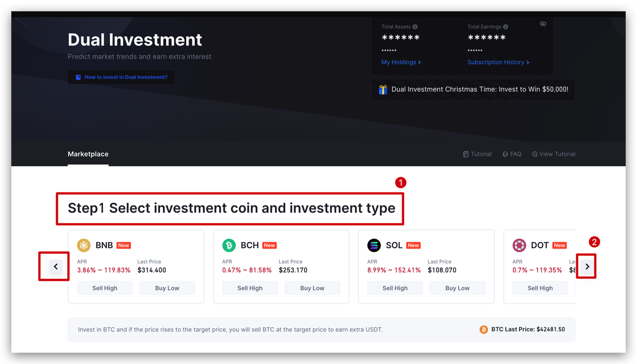Select the Marketplace tab
Viewport: 637px width, 364px height.
pyautogui.click(x=88, y=154)
